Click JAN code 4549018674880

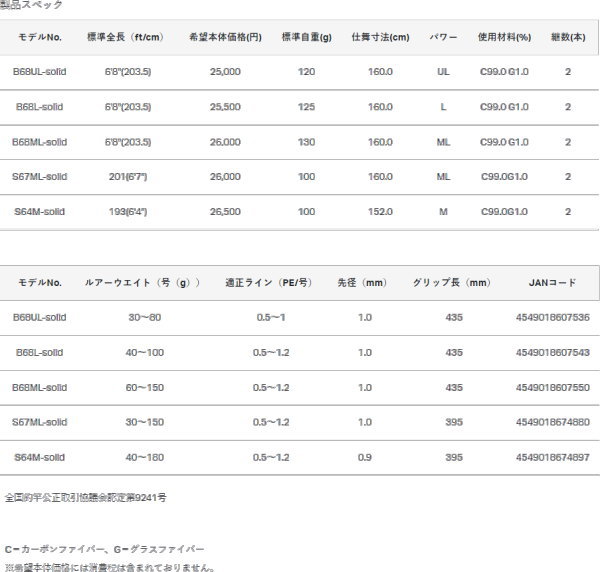[x=553, y=422]
